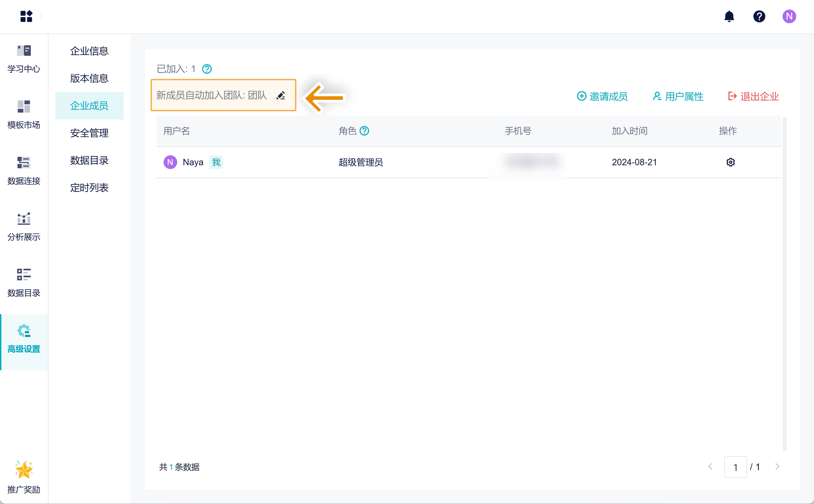Select the 安全管理 menu item
This screenshot has width=814, height=504.
click(x=89, y=133)
